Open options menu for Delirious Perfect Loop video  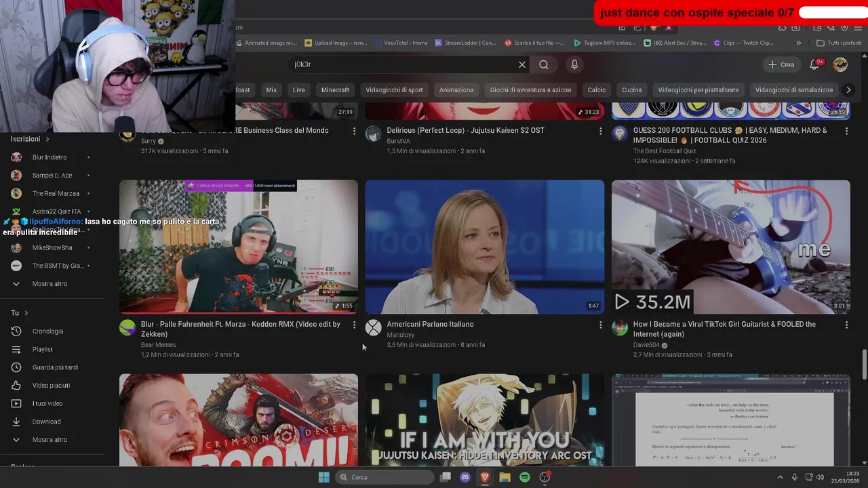click(600, 131)
